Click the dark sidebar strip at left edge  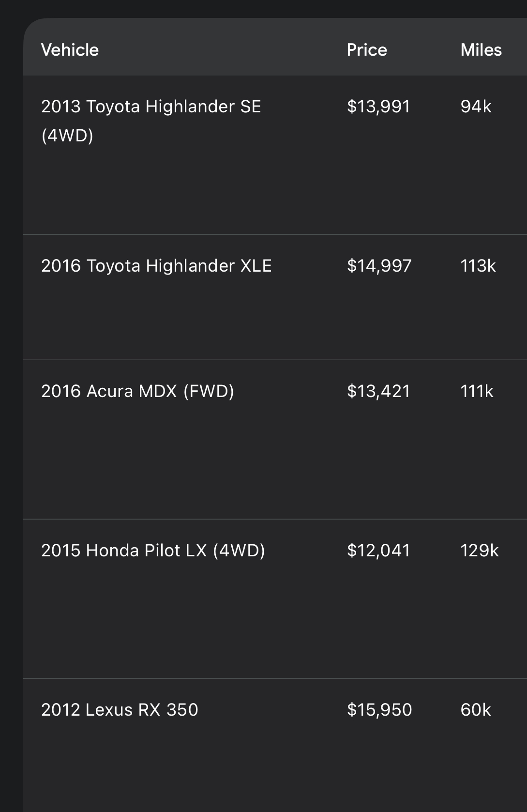tap(12, 406)
